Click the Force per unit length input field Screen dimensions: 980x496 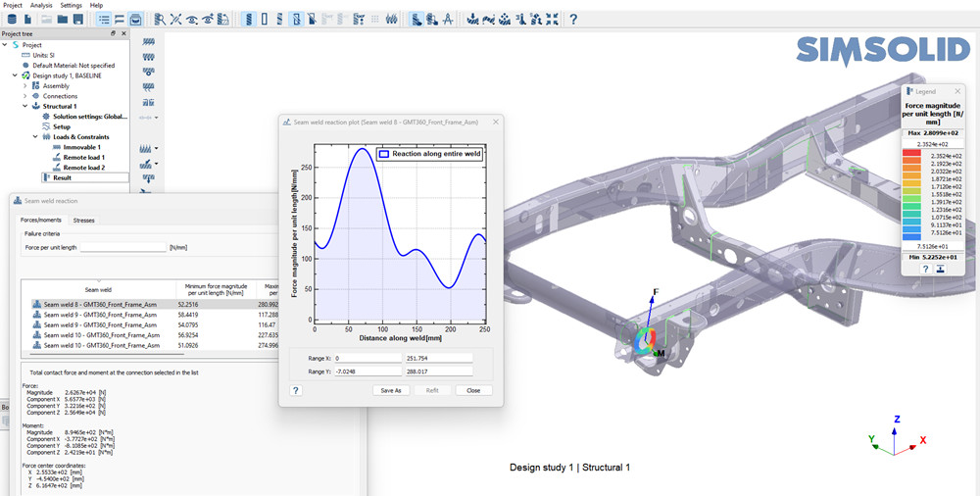point(123,247)
